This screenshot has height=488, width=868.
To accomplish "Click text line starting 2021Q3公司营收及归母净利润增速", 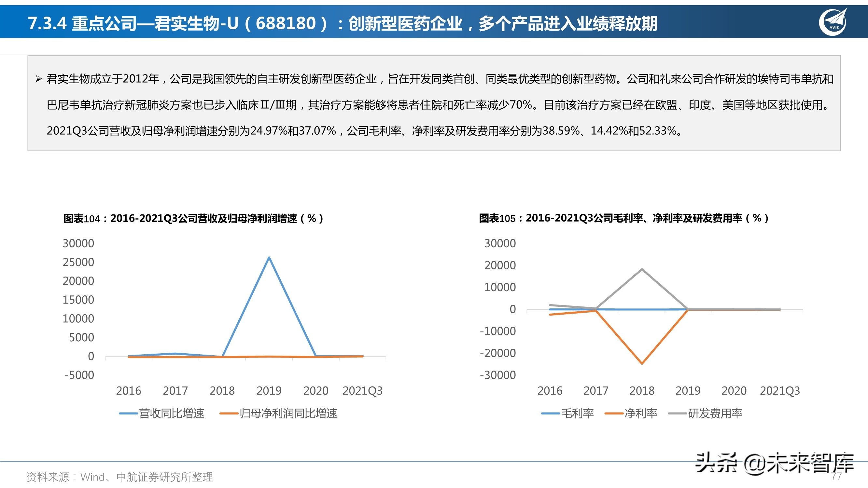I will click(365, 131).
